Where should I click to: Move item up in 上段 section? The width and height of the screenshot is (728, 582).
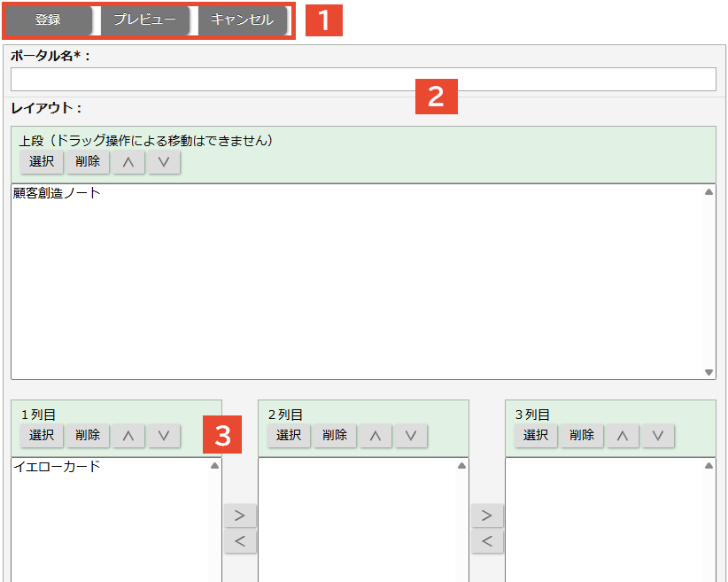[x=128, y=162]
